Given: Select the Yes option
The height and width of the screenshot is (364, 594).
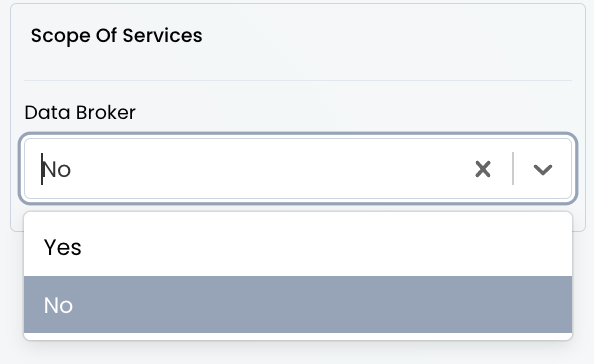Looking at the screenshot, I should (x=298, y=247).
